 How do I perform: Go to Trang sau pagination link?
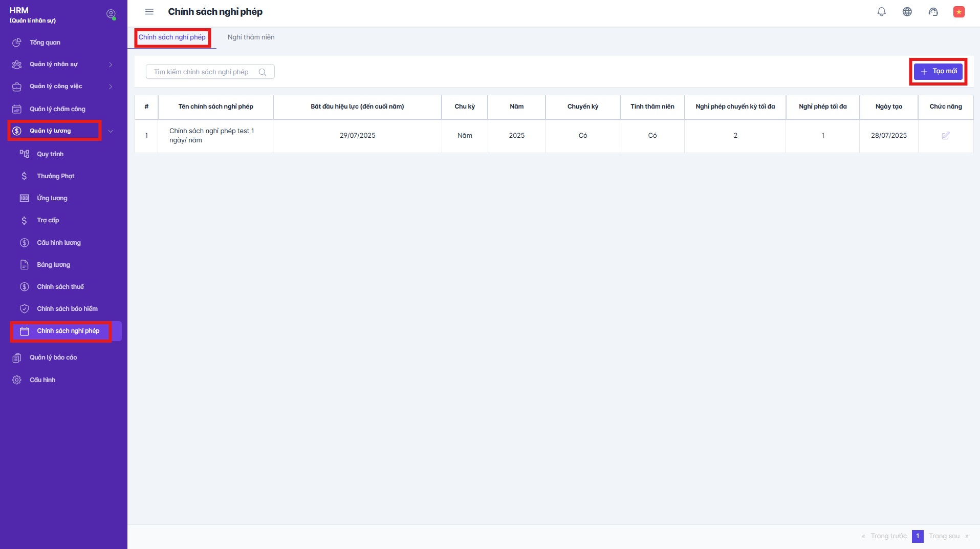[x=944, y=536]
